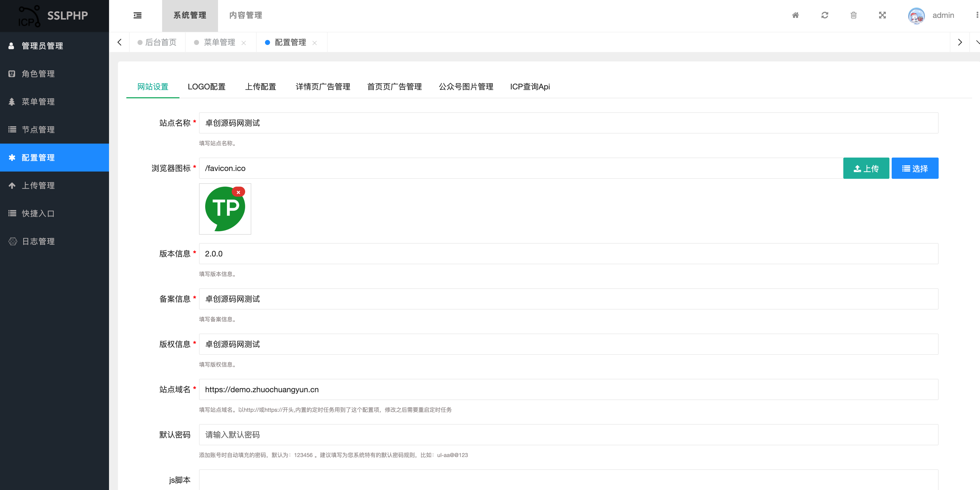Open the vertical dots more menu
980x490 pixels.
coord(977,15)
